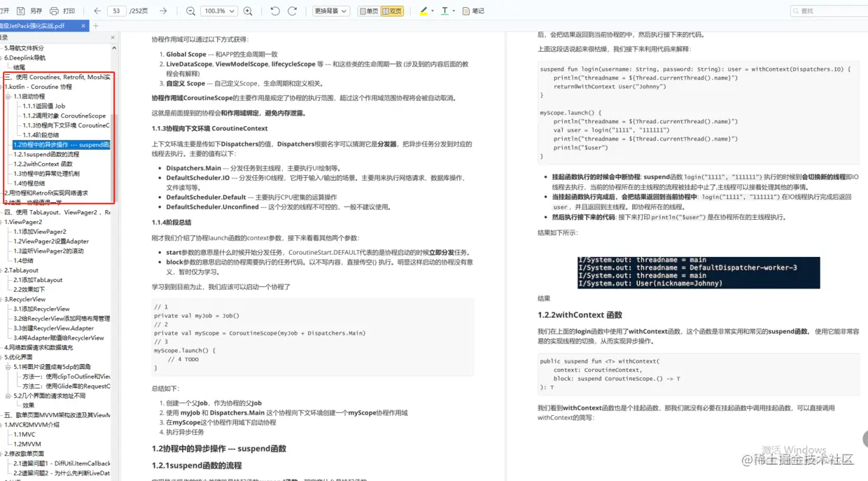Select the text underline tool
Image resolution: width=868 pixels, height=481 pixels.
[444, 11]
